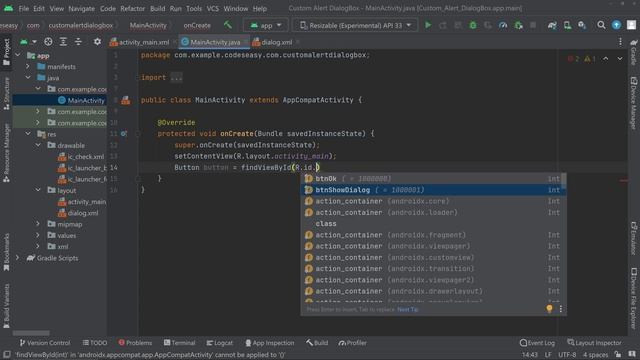Click the blue update arrow icon
The height and width of the screenshot is (360, 640).
click(616, 25)
